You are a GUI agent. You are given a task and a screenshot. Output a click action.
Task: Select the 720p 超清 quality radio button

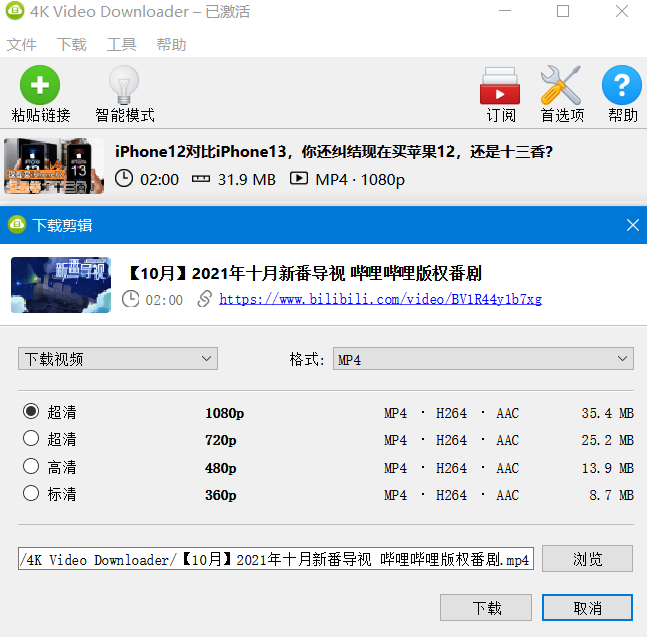[31, 438]
